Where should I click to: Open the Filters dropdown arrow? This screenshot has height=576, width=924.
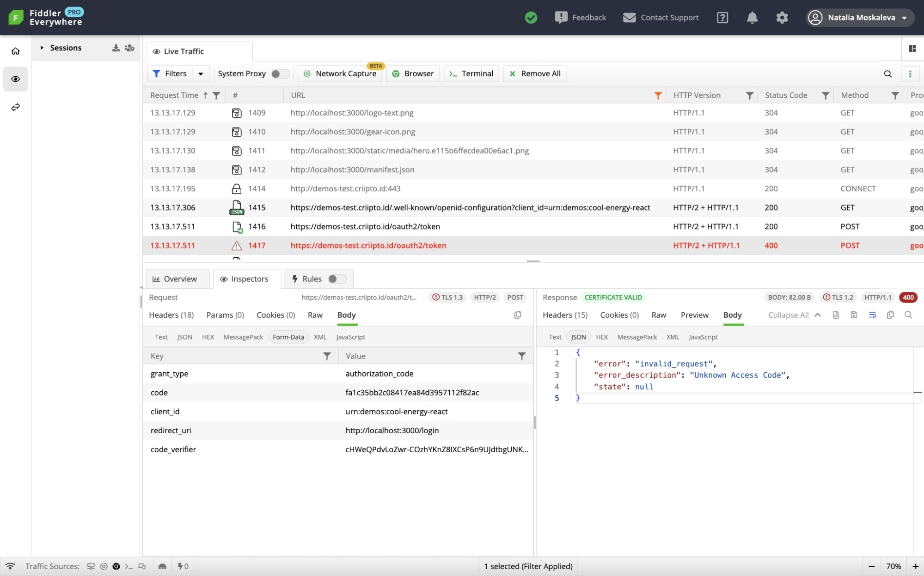[x=201, y=73]
